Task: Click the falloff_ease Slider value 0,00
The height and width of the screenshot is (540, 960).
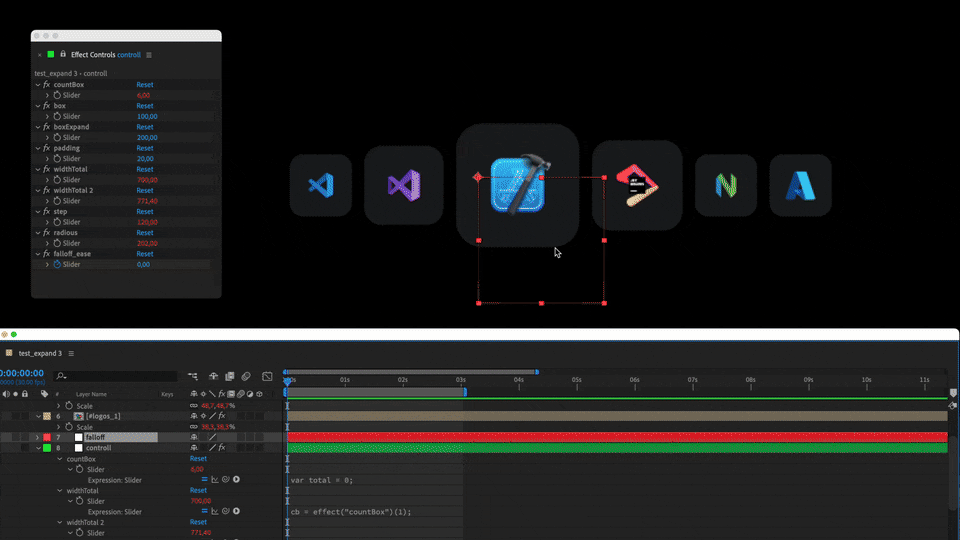Action: coord(143,264)
